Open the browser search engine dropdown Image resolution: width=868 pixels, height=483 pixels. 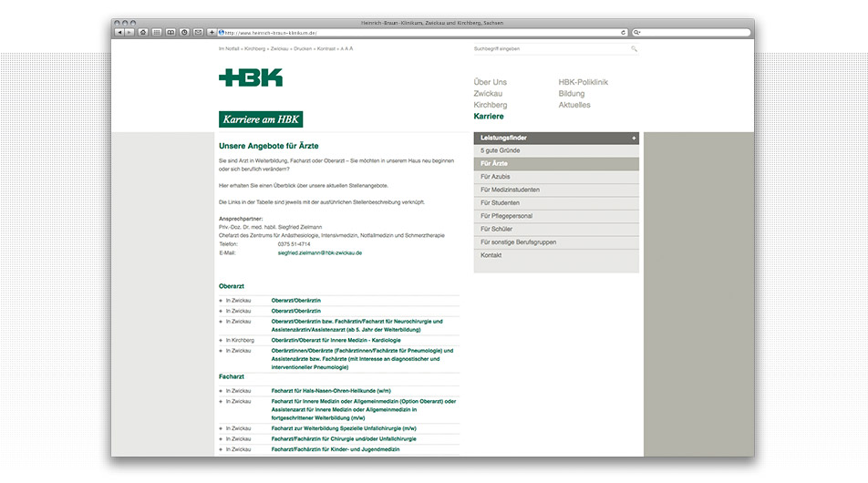point(637,32)
